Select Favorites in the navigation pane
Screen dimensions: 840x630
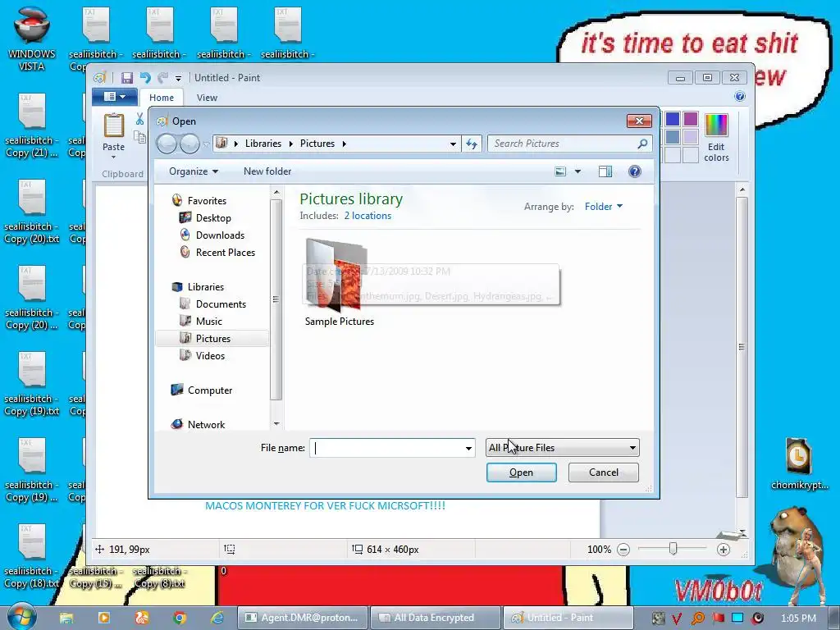click(206, 201)
